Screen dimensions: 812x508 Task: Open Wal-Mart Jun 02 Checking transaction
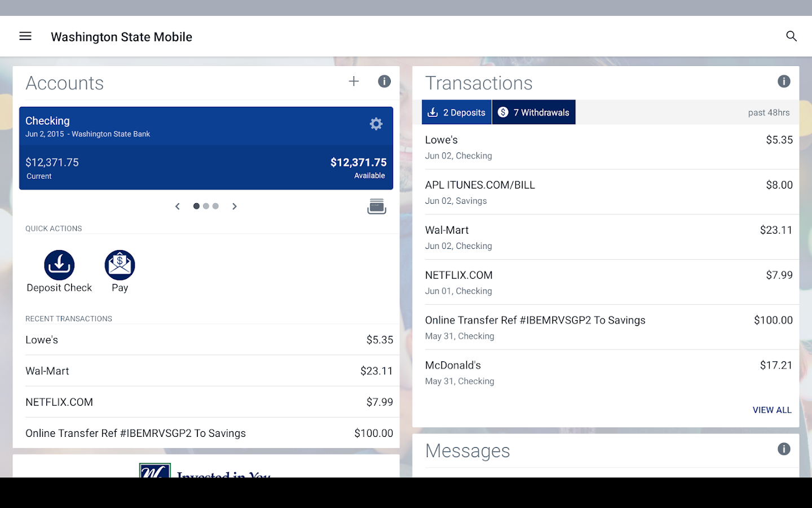(x=609, y=238)
